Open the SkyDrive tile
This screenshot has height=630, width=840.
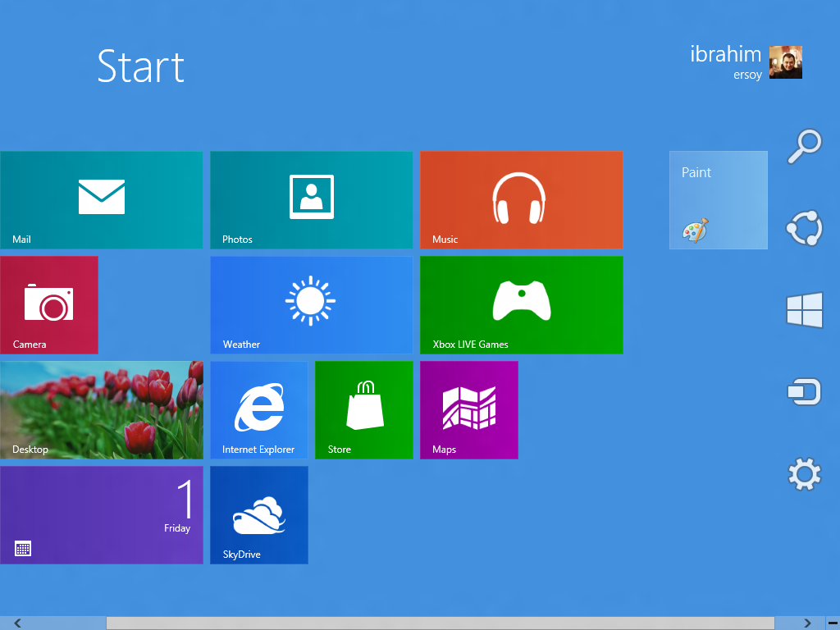point(258,515)
